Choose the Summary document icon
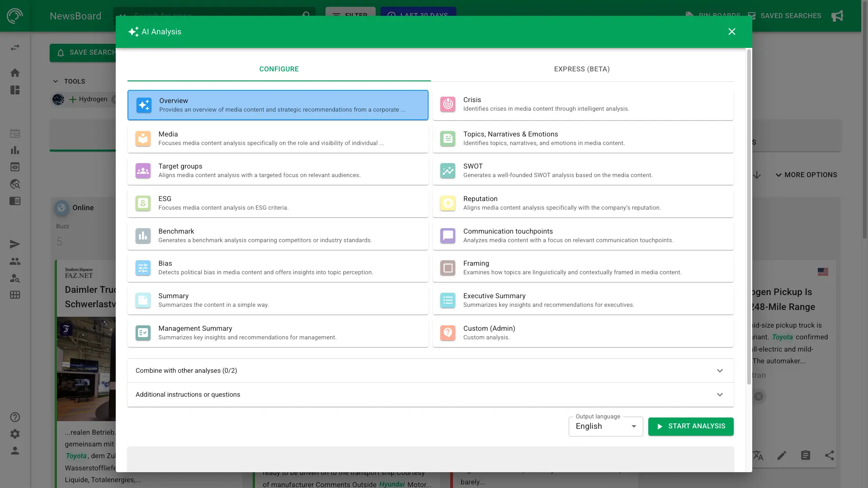The image size is (868, 488). (143, 300)
